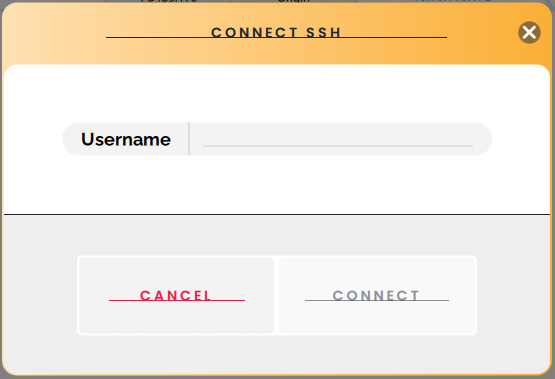Click into the Username input field
This screenshot has width=555, height=379.
coord(338,139)
